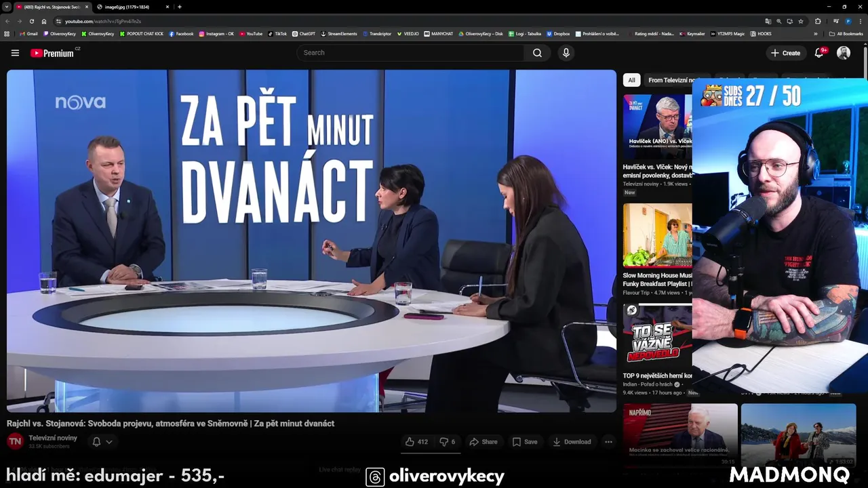868x488 pixels.
Task: Go back in browser history
Action: [7, 21]
